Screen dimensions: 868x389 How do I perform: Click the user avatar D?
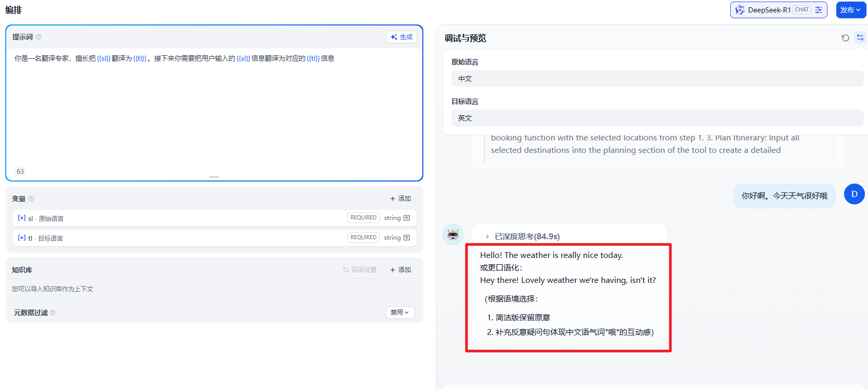(854, 194)
